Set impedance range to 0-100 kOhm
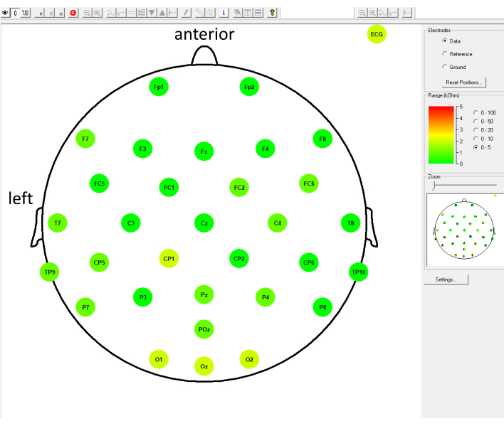Screen dimensions: 504x426 tap(476, 112)
